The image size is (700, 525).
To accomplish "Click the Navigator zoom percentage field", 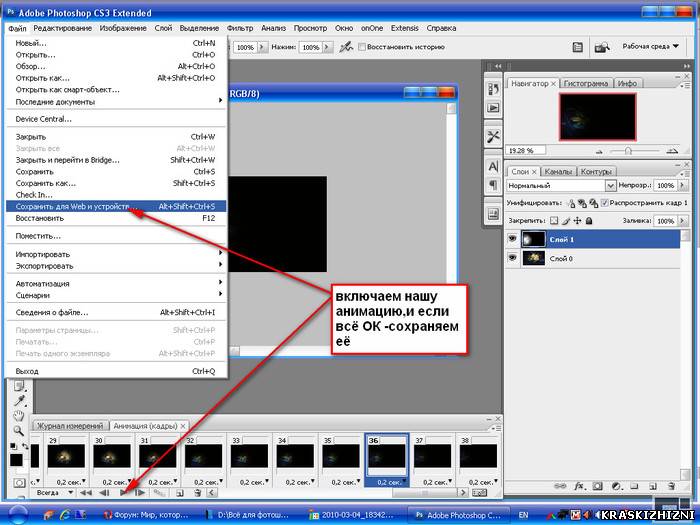I will tap(525, 151).
